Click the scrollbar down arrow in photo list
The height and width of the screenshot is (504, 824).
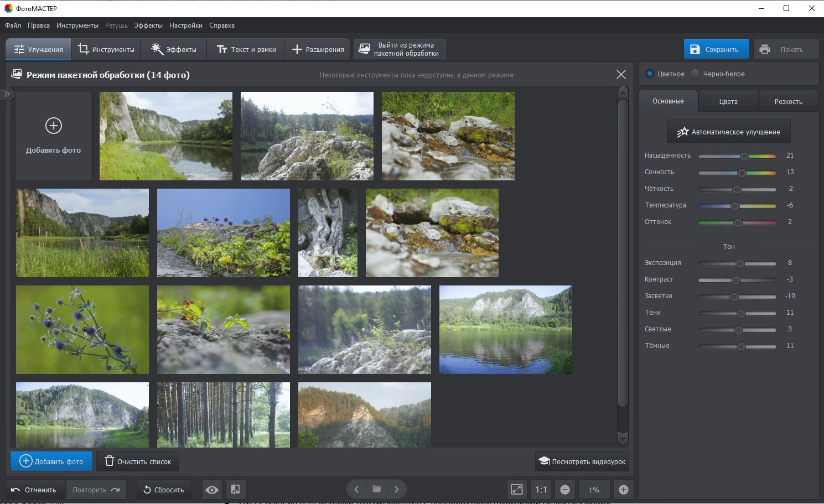point(623,439)
